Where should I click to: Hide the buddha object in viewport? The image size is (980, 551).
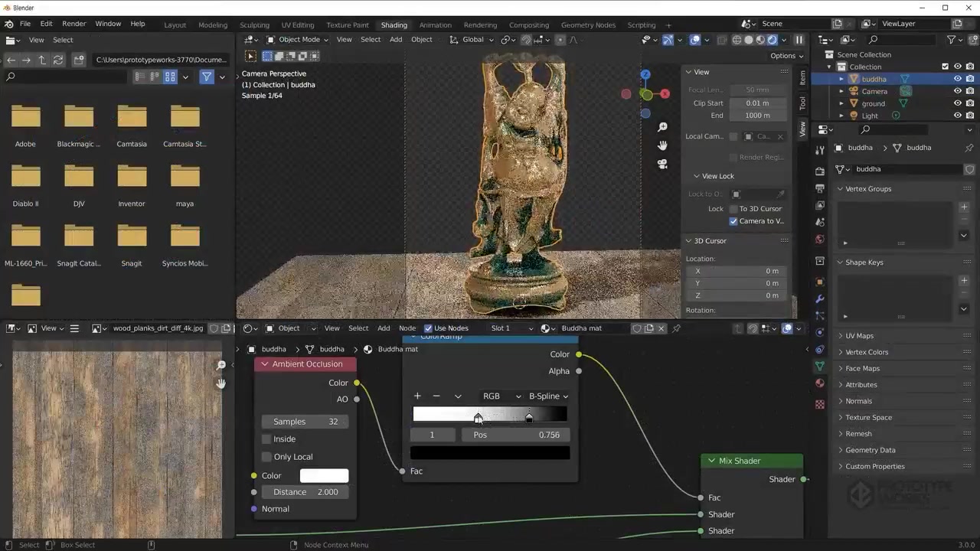pos(957,79)
